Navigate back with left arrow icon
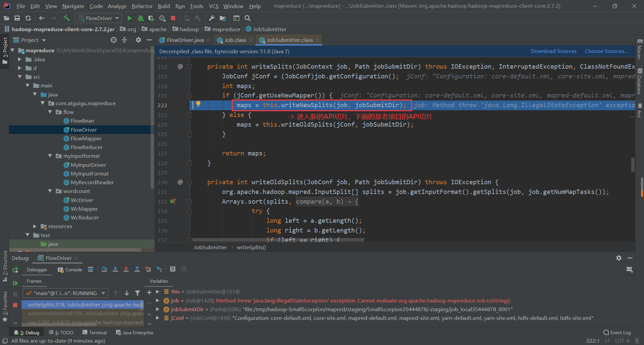 tap(42, 18)
